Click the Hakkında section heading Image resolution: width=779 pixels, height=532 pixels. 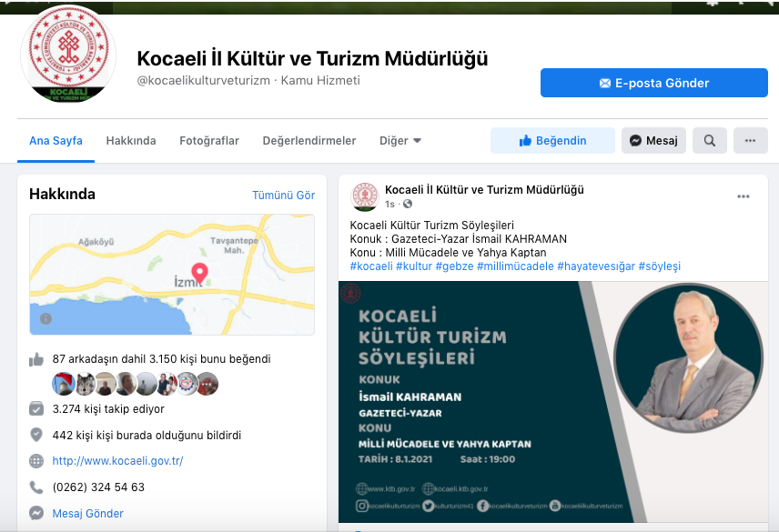pyautogui.click(x=62, y=194)
